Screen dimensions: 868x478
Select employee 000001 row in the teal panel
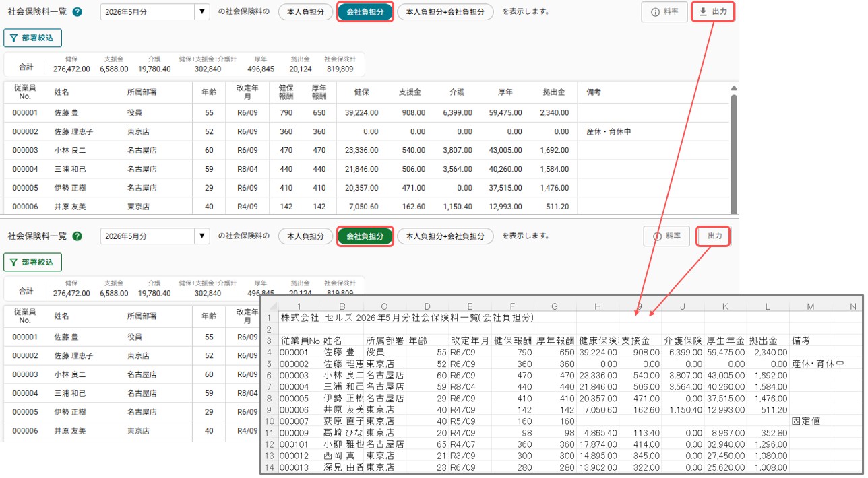[367, 113]
